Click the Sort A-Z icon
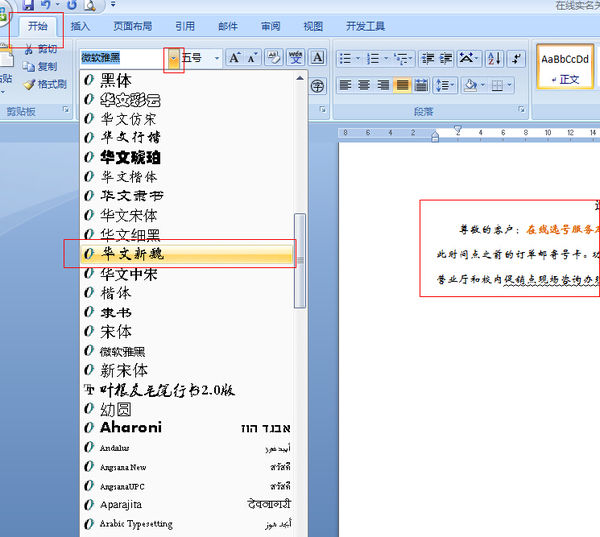The image size is (600, 537). coord(494,59)
